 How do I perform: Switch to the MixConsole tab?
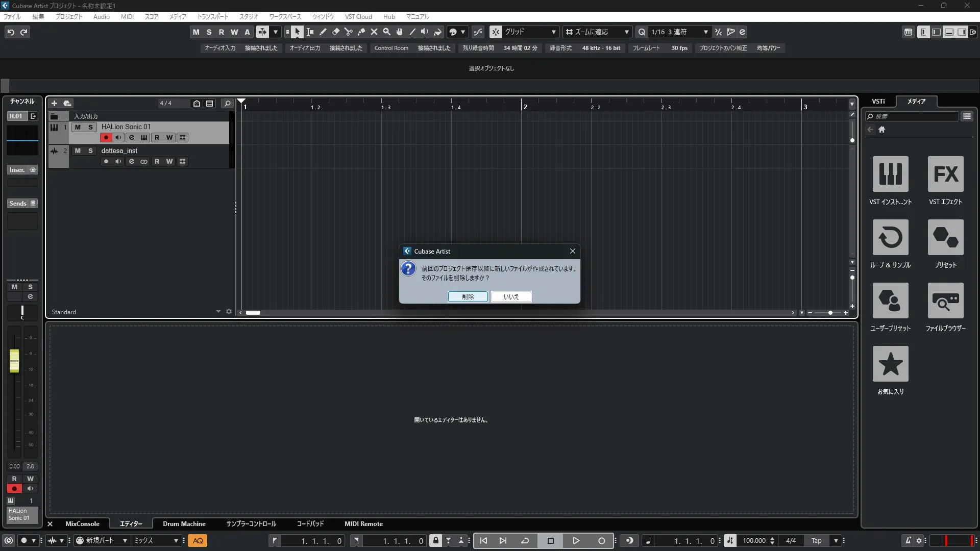(82, 523)
